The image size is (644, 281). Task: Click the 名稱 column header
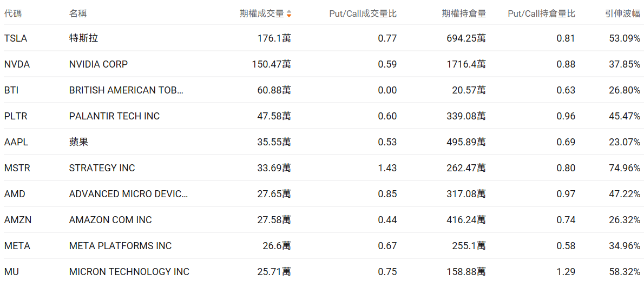point(78,14)
